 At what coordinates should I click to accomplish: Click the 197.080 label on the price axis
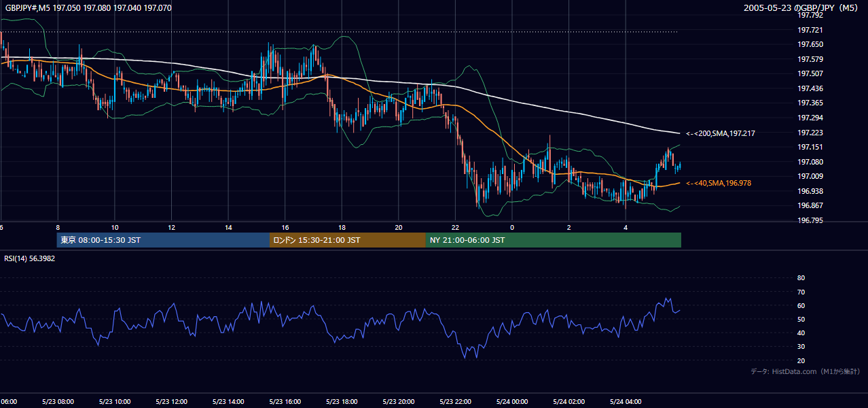(x=810, y=162)
